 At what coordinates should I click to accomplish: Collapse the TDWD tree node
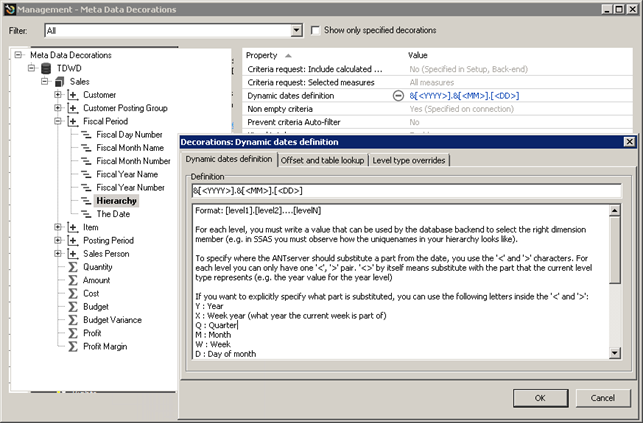(x=32, y=68)
